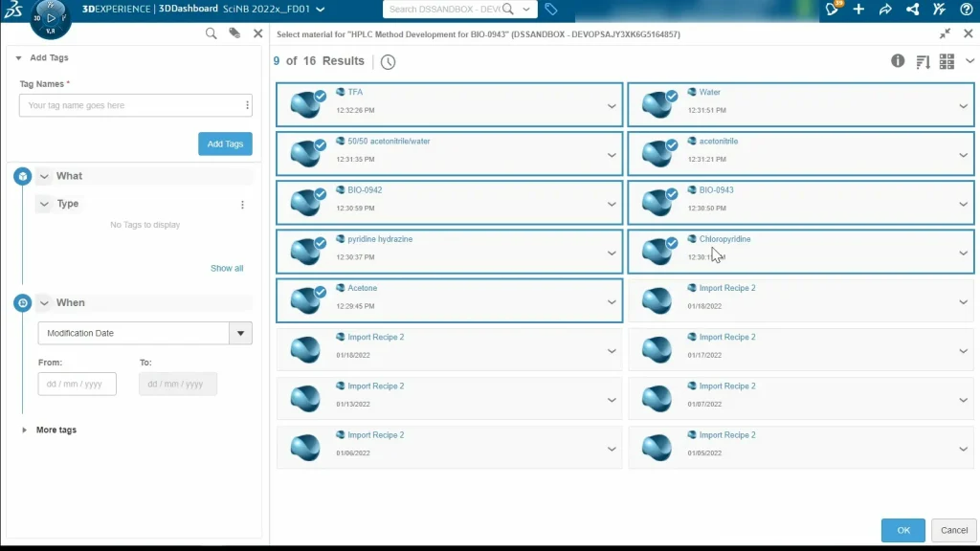
Task: Click the tag icon beside search box
Action: click(551, 10)
